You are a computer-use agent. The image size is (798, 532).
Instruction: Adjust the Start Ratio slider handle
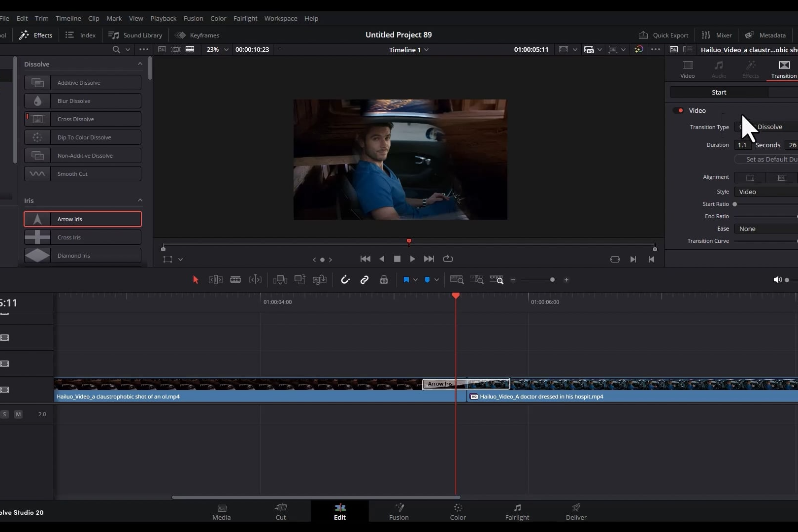735,204
